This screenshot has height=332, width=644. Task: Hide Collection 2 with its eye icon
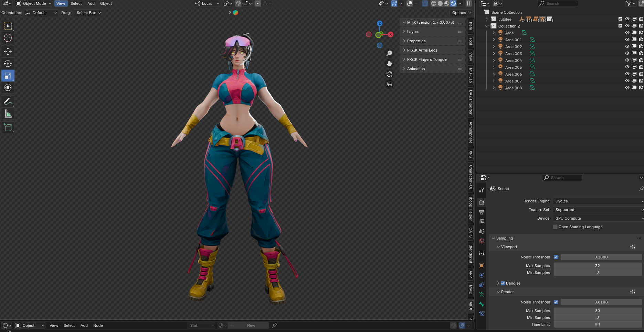627,26
